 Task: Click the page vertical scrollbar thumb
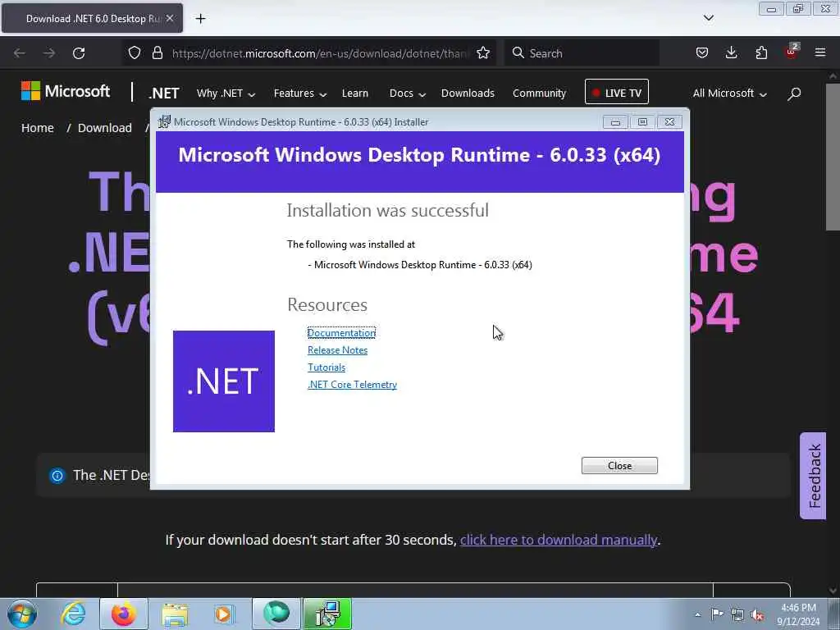pyautogui.click(x=832, y=157)
